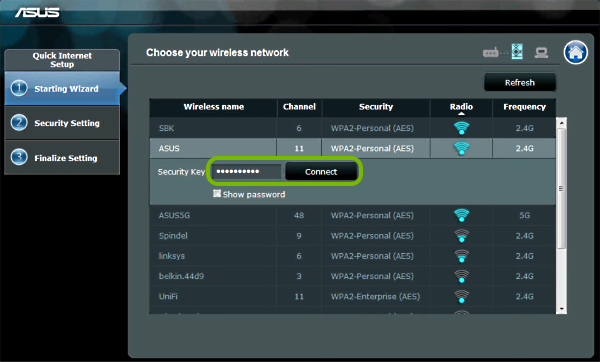Click the network list scrollbar thumb
The image size is (600, 362).
[562, 188]
